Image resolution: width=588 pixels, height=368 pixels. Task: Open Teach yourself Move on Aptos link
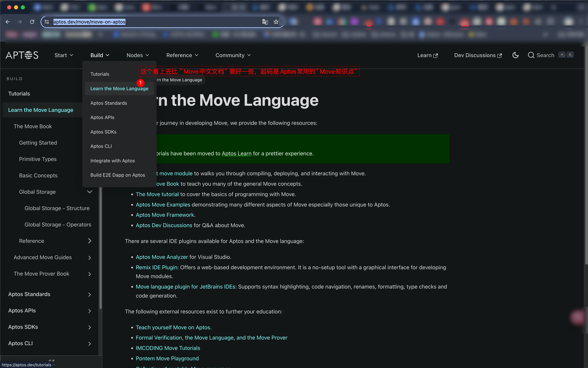point(173,327)
